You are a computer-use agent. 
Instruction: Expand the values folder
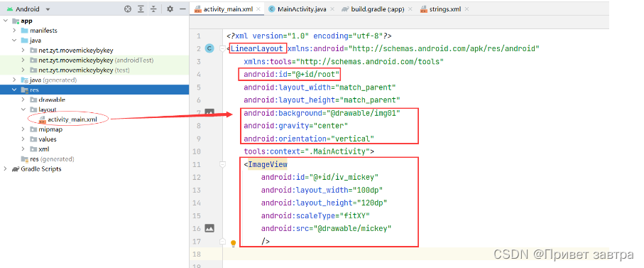coord(23,139)
